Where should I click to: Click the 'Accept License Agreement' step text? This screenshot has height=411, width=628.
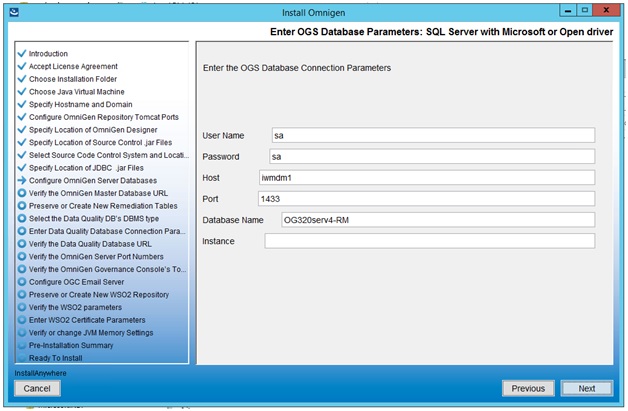click(73, 66)
